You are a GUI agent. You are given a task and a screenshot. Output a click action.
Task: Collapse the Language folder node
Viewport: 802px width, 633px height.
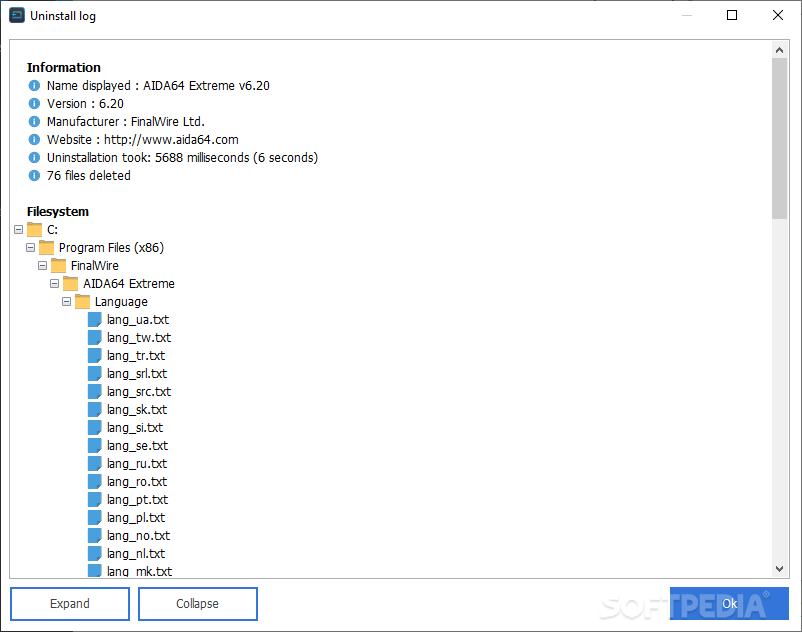(x=66, y=301)
